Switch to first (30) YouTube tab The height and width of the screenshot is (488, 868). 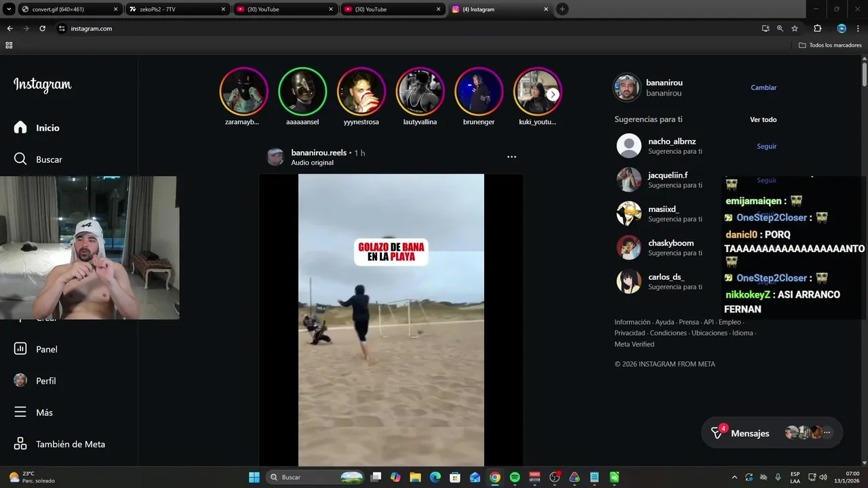click(285, 9)
